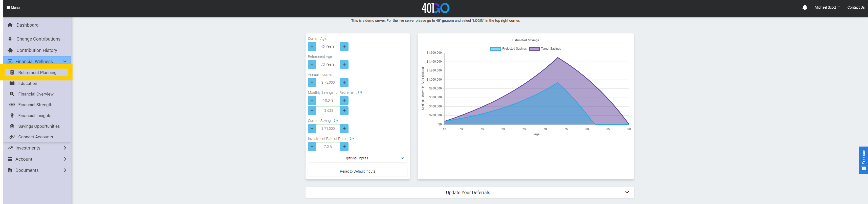
Task: Increase Current Age with plus button
Action: click(344, 47)
